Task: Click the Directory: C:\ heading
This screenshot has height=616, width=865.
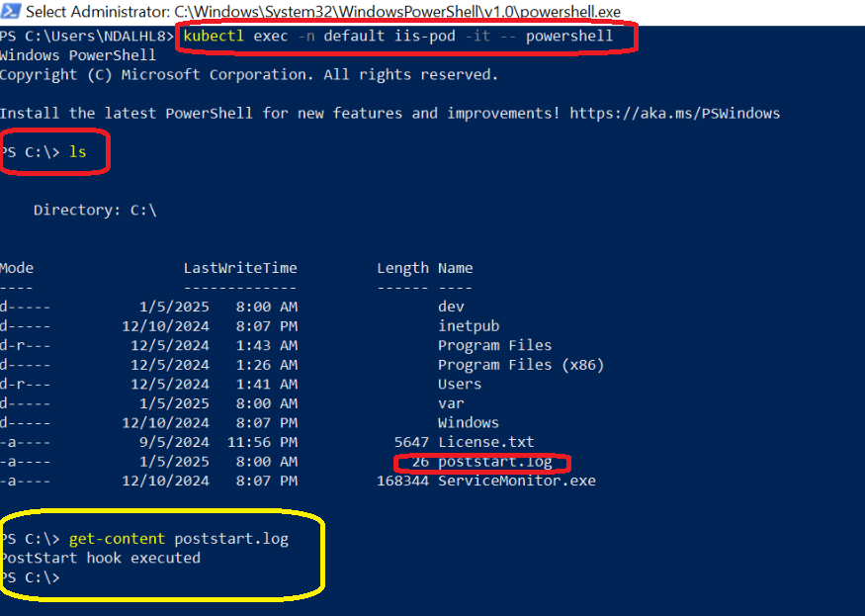Action: click(95, 210)
